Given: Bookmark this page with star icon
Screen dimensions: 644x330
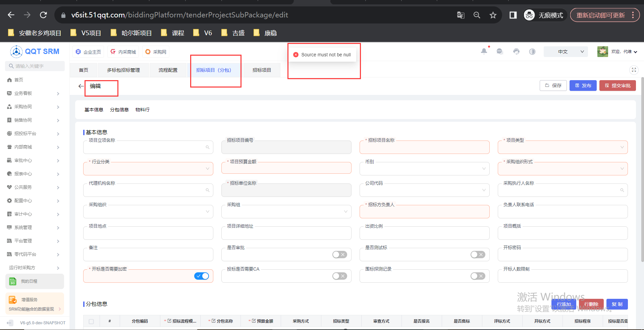Looking at the screenshot, I should click(x=493, y=15).
